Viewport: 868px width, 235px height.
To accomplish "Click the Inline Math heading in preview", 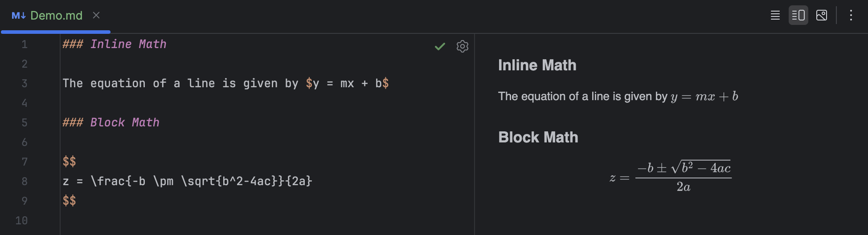I will coord(537,65).
